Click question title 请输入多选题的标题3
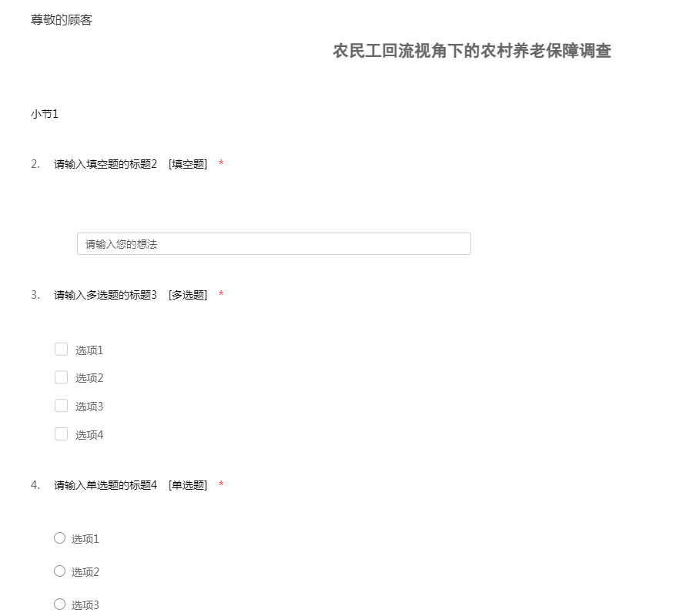The width and height of the screenshot is (693, 616). pyautogui.click(x=105, y=295)
